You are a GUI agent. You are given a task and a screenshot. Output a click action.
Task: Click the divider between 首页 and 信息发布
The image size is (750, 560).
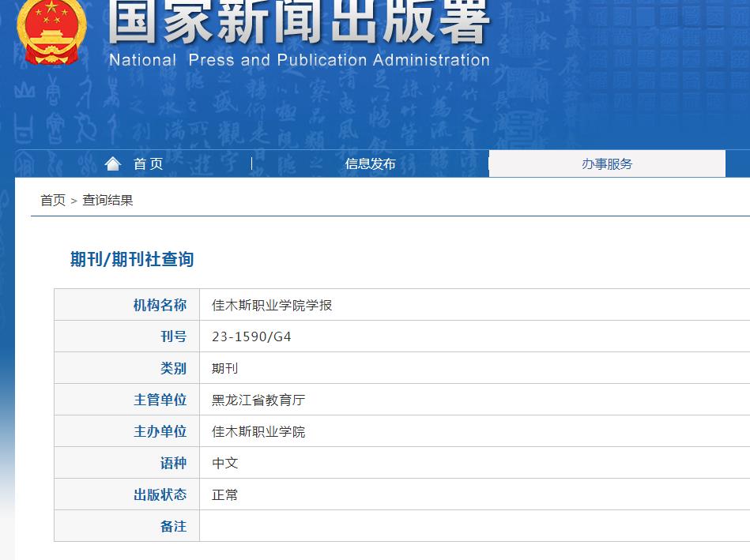252,163
